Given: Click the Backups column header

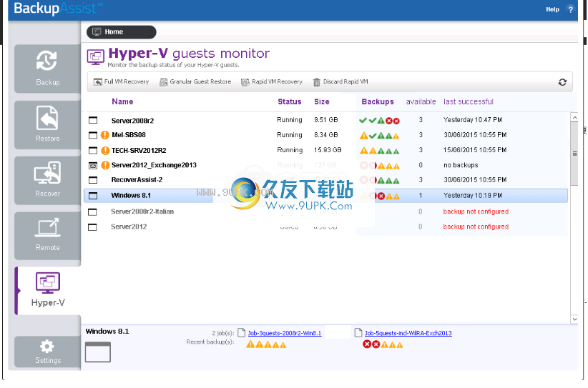Looking at the screenshot, I should coord(378,101).
